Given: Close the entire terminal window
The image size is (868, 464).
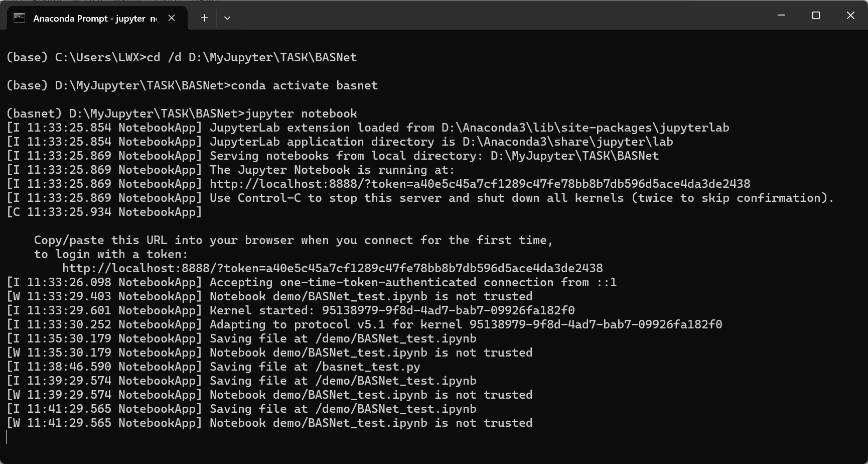Looking at the screenshot, I should click(850, 16).
